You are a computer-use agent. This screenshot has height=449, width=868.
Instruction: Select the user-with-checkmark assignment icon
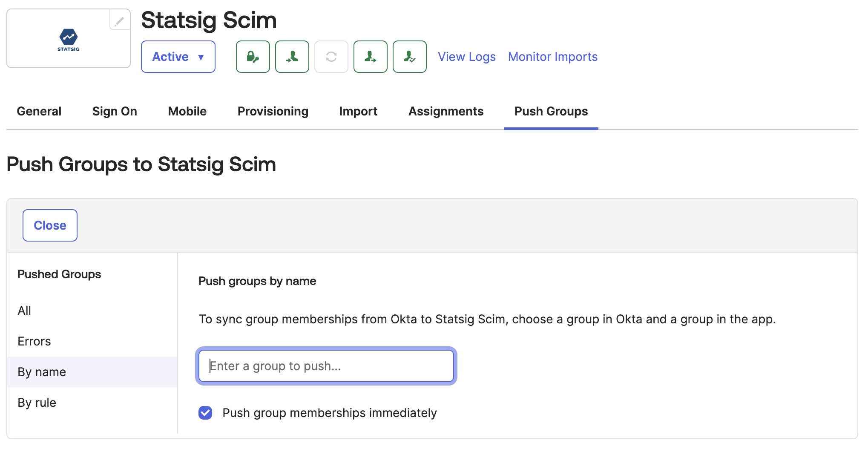click(x=409, y=57)
